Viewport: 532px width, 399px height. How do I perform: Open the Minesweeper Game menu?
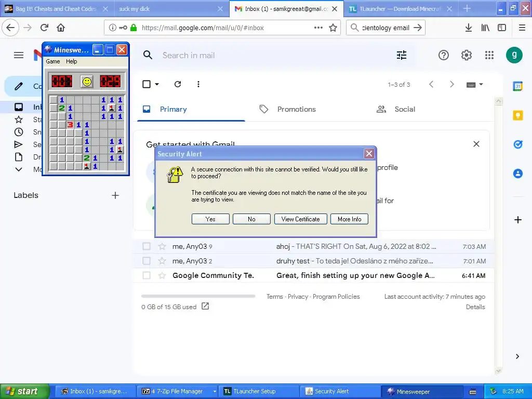[x=53, y=61]
